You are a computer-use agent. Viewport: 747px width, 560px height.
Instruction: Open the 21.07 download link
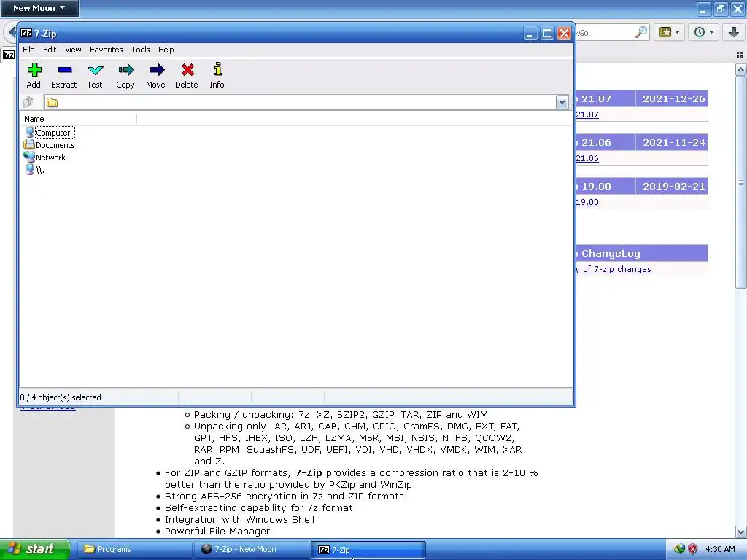pos(587,114)
